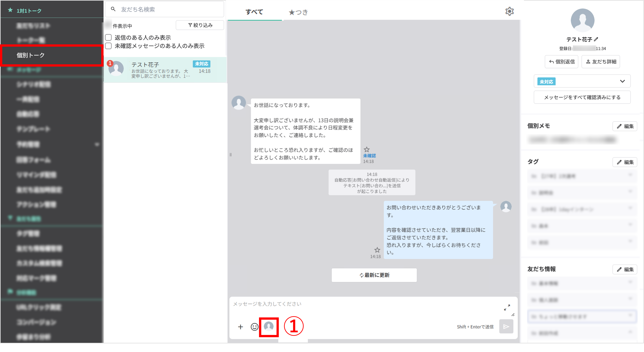Select the avatar icon highlighted with ①

coord(269,327)
